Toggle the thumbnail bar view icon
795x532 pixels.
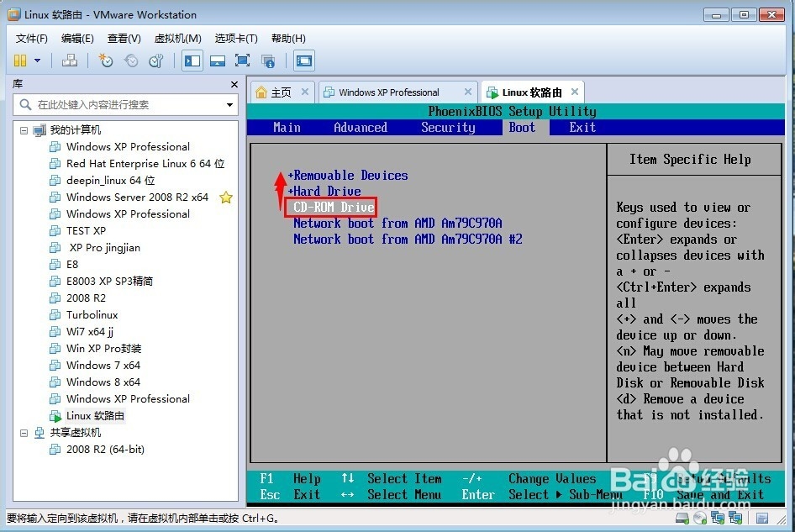coord(218,61)
